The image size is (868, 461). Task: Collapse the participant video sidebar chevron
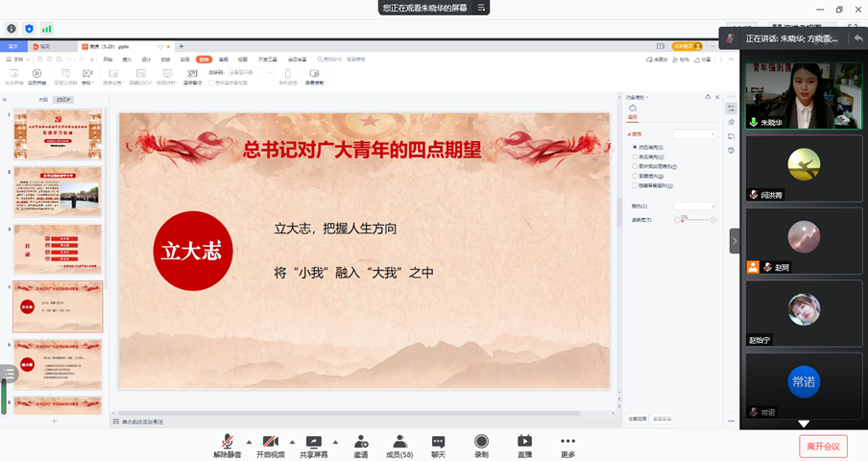tap(735, 241)
